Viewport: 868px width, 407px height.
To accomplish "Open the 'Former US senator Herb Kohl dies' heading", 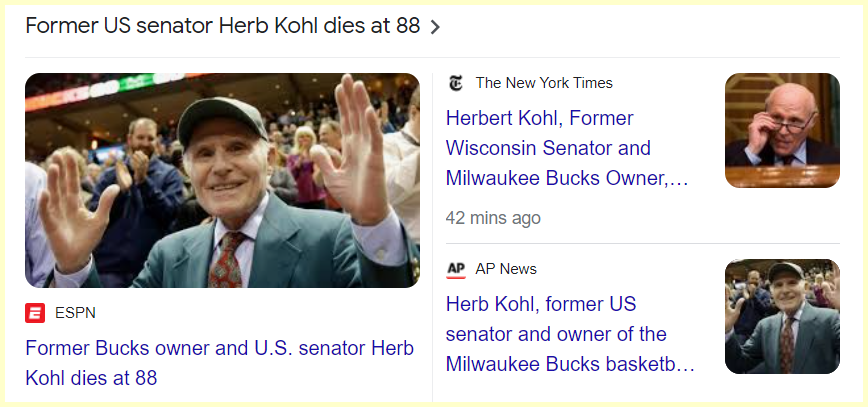I will tap(222, 26).
